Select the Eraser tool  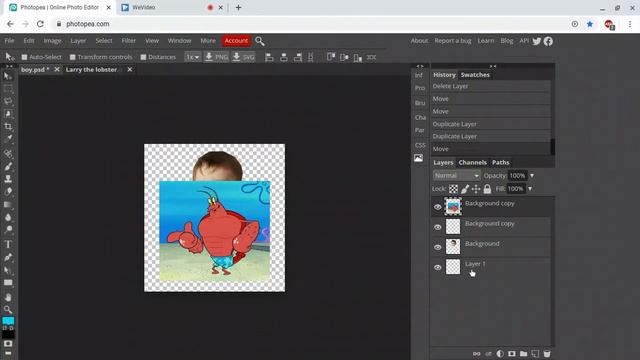[x=8, y=191]
